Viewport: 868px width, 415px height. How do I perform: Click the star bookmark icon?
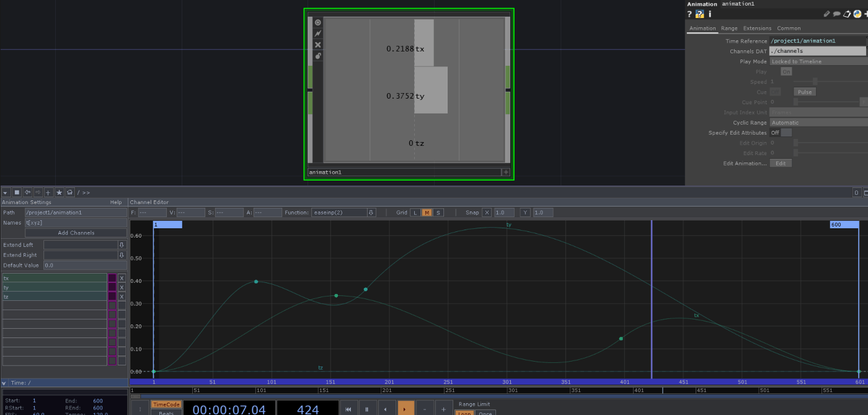60,193
